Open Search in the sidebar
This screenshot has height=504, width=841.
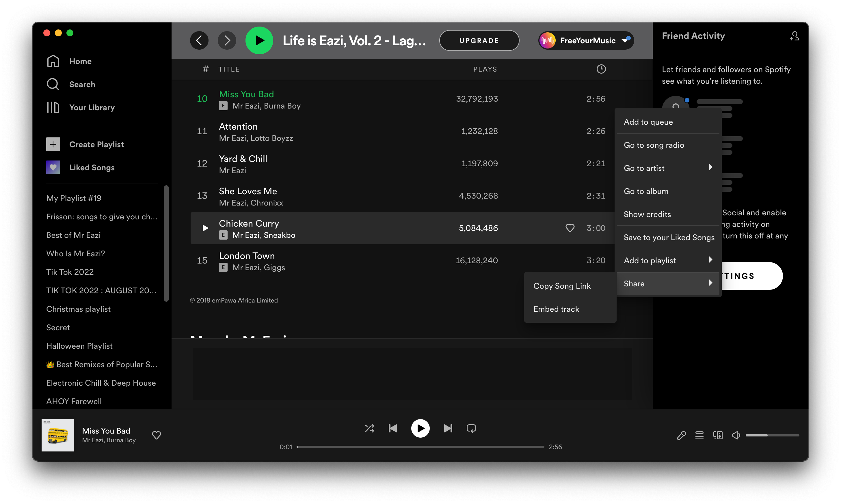point(82,84)
